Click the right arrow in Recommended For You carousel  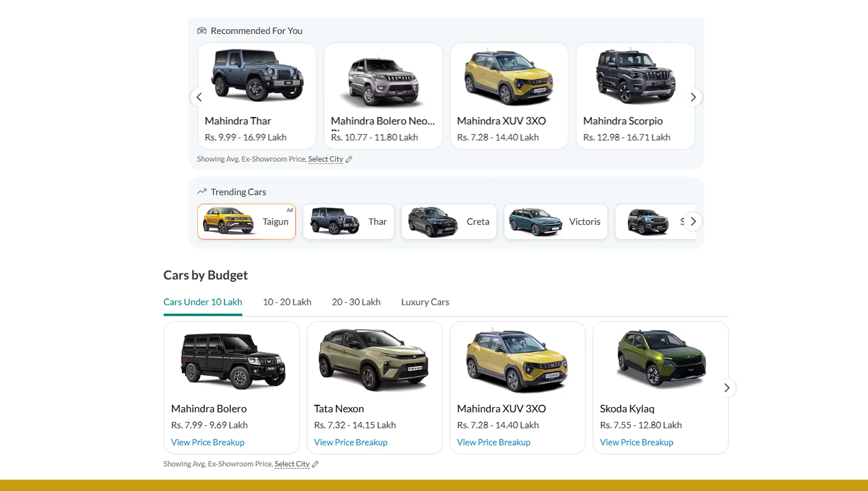(x=693, y=97)
